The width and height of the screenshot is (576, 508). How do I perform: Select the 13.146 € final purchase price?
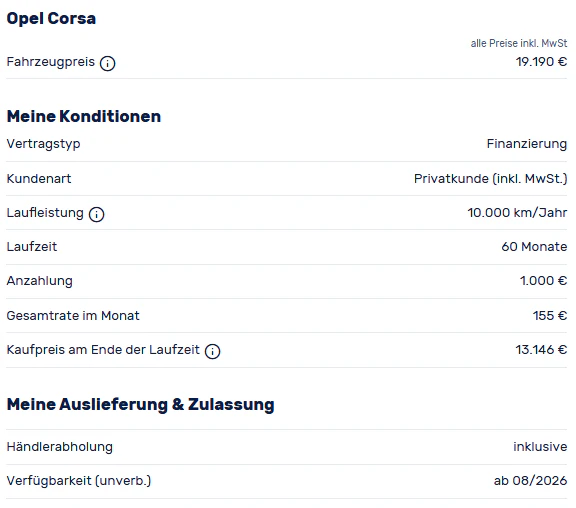(x=541, y=350)
